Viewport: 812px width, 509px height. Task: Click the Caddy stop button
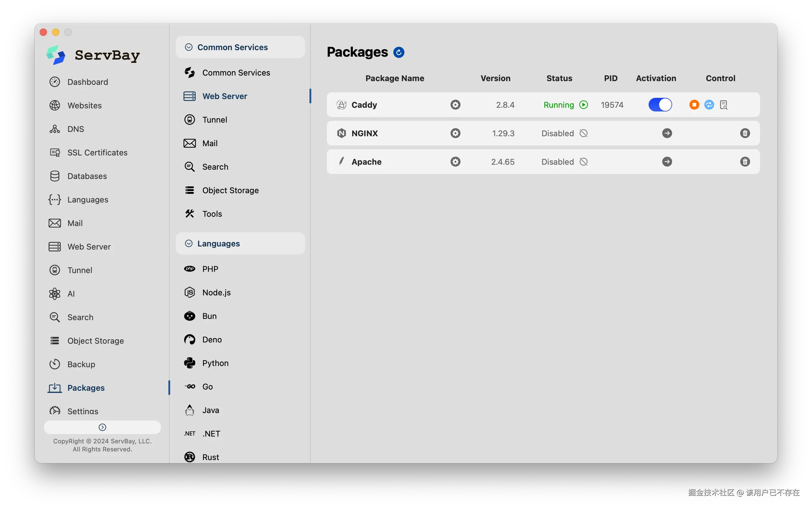(694, 105)
